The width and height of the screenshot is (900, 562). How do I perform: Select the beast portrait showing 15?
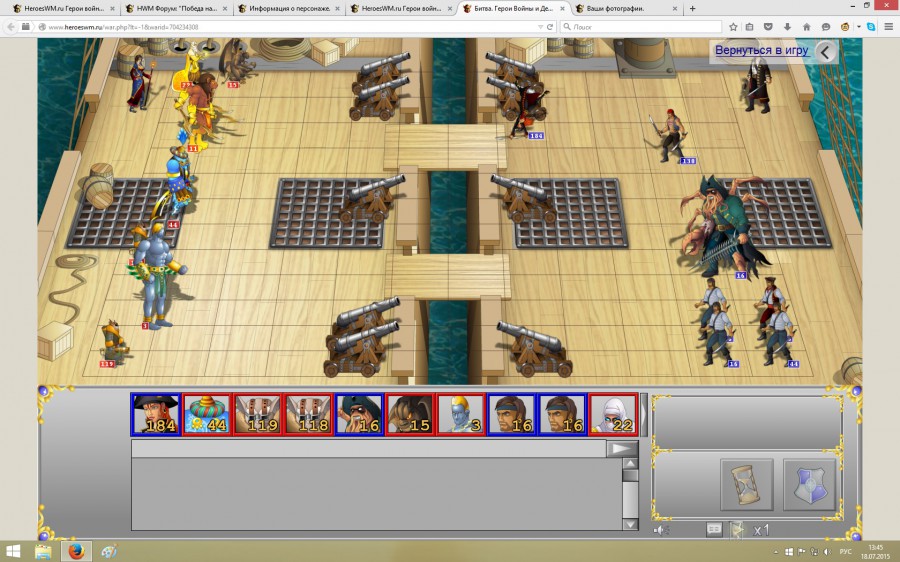coord(410,414)
